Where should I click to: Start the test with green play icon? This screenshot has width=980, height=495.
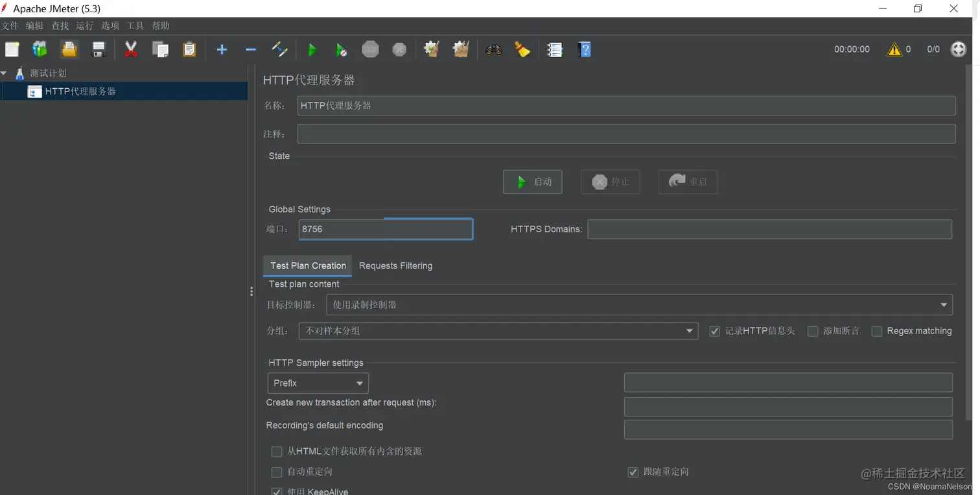[x=312, y=49]
